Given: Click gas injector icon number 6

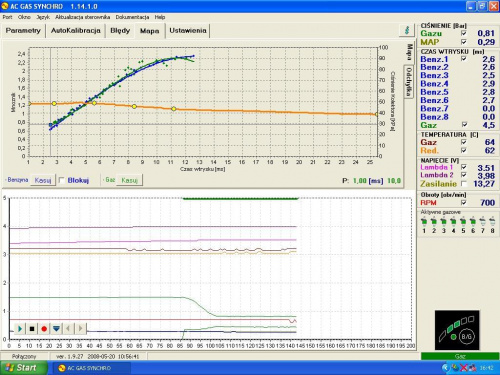Looking at the screenshot, I should pos(473,221).
